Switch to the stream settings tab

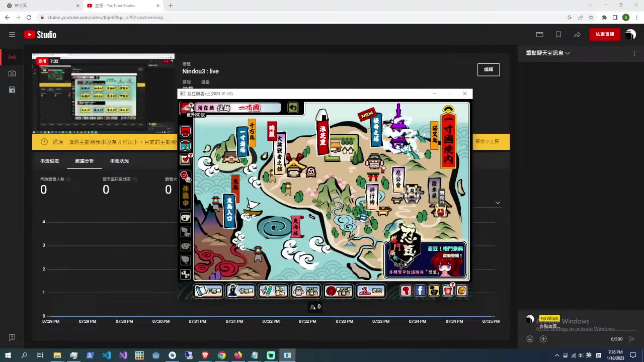coord(50,161)
